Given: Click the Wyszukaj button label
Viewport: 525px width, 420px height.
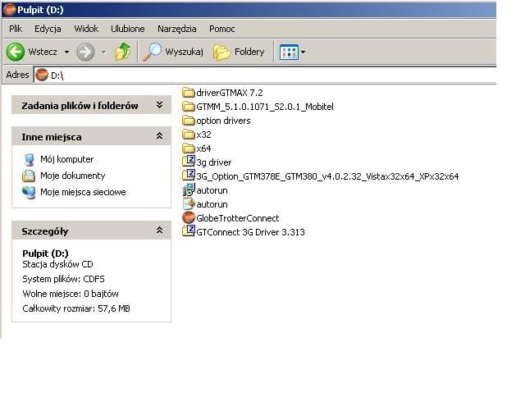Looking at the screenshot, I should pos(184,52).
